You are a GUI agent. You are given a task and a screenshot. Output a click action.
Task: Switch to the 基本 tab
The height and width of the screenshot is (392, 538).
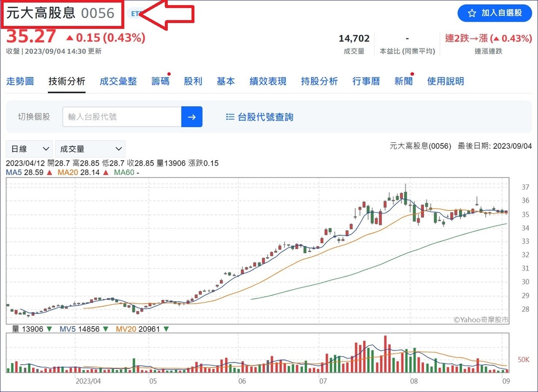225,81
